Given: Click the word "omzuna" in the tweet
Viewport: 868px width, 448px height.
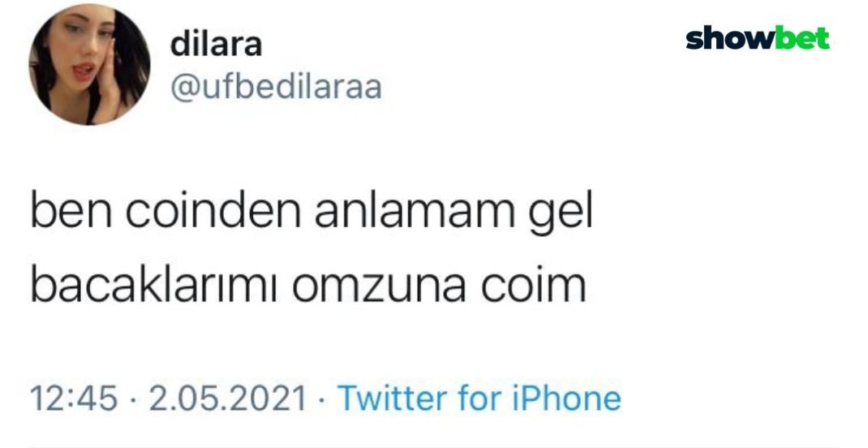Looking at the screenshot, I should point(379,289).
